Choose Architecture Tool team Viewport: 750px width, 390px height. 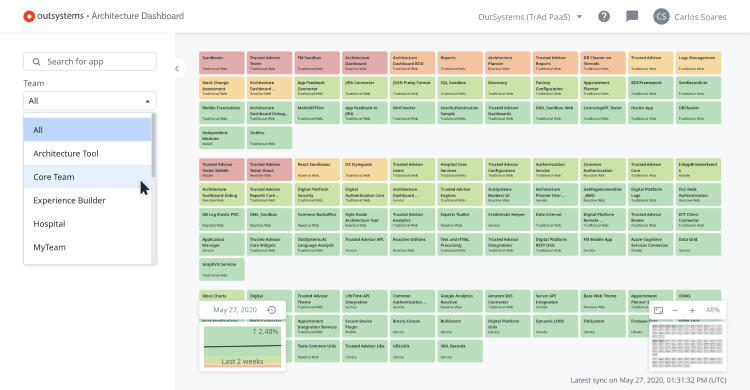88,153
